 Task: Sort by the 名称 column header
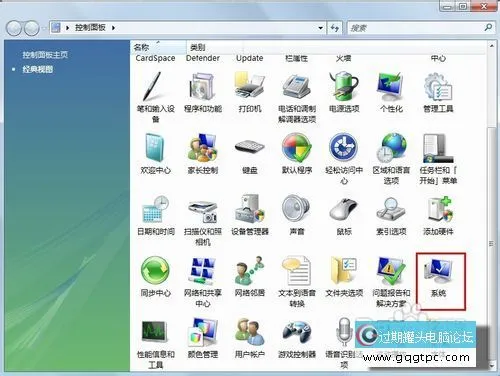coord(158,47)
